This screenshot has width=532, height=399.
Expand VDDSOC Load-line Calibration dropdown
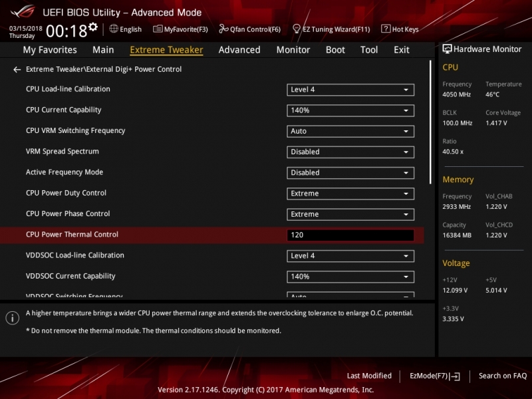[x=350, y=256]
